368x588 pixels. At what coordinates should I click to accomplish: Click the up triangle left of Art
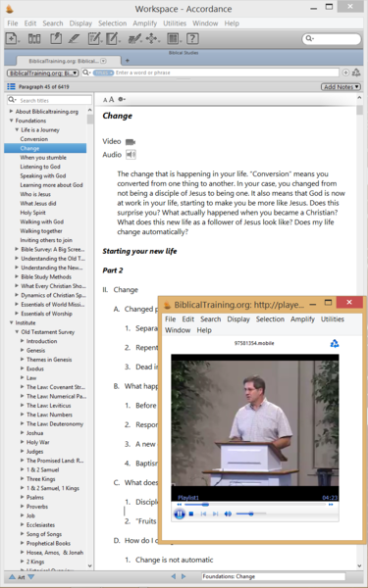click(x=12, y=577)
